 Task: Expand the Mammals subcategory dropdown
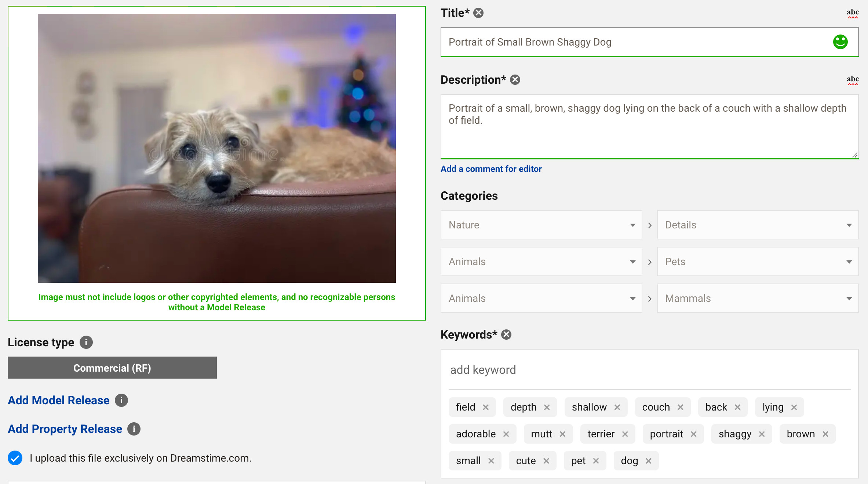tap(758, 298)
